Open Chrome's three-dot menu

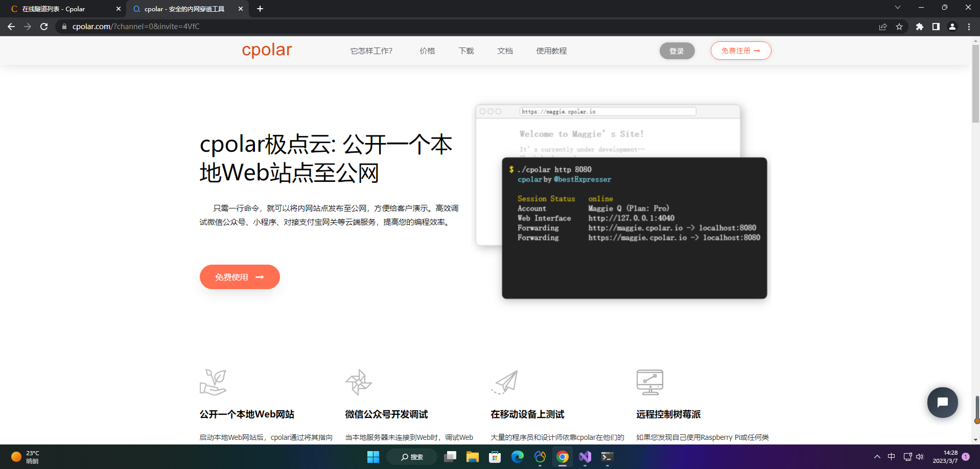point(969,27)
